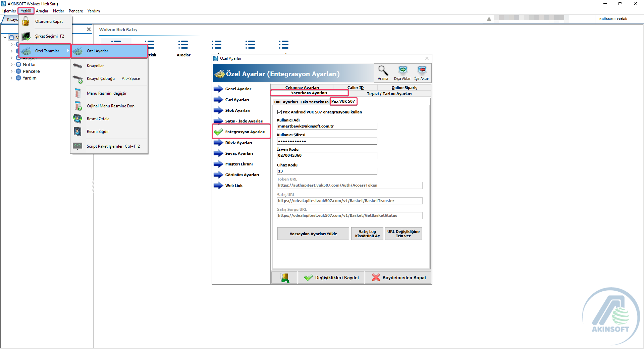Click the Resmi Ortala icon

click(x=77, y=119)
